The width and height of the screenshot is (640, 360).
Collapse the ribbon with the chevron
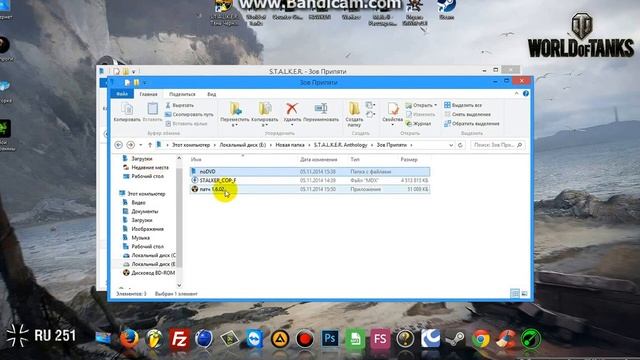click(x=516, y=93)
